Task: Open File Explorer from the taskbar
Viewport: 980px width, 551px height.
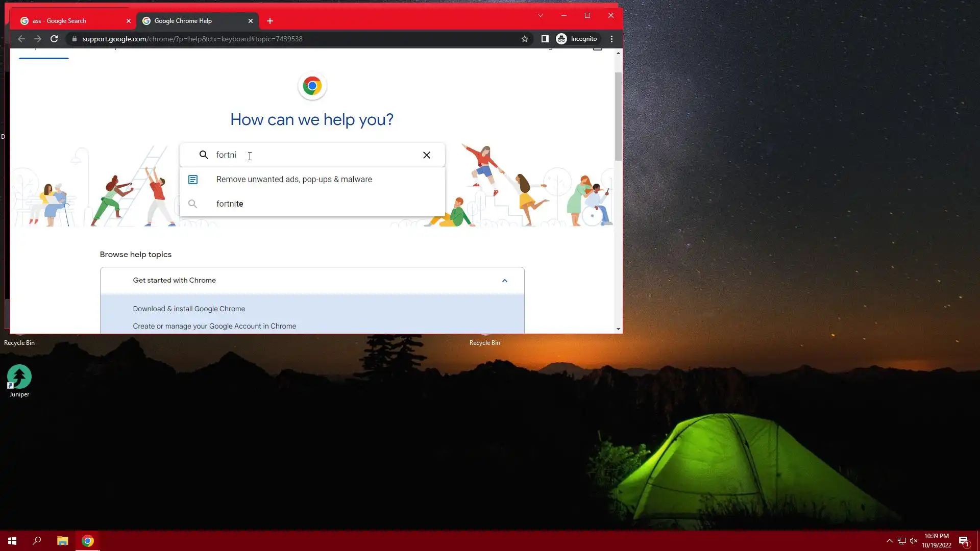Action: click(x=62, y=541)
